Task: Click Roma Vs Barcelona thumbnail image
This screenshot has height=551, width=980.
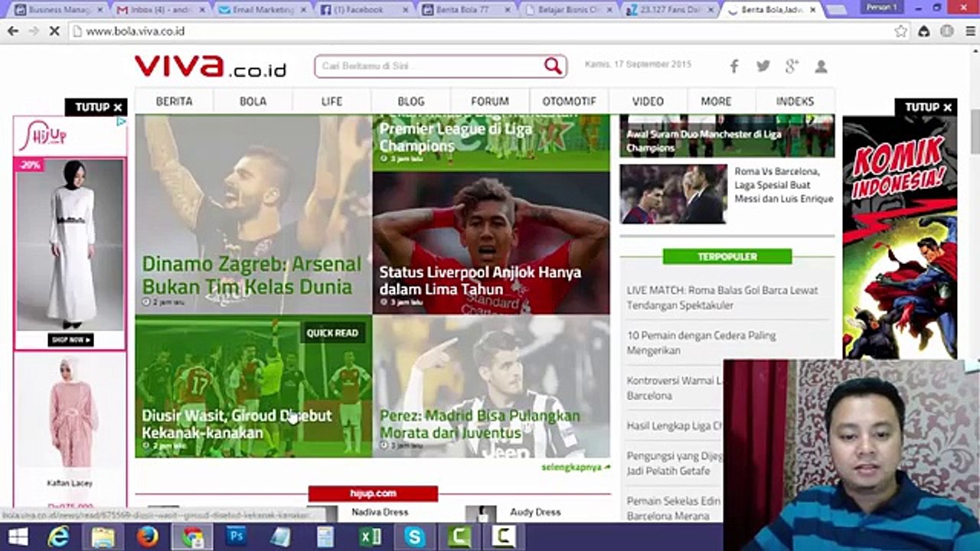Action: pos(673,194)
